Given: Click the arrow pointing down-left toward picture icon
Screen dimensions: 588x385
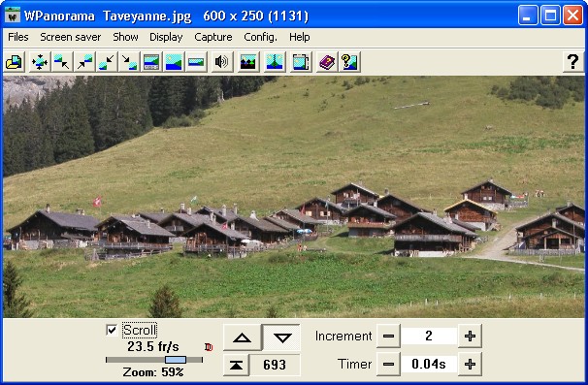Looking at the screenshot, I should [107, 62].
